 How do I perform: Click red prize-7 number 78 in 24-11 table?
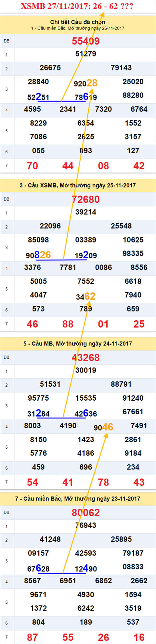tap(103, 483)
